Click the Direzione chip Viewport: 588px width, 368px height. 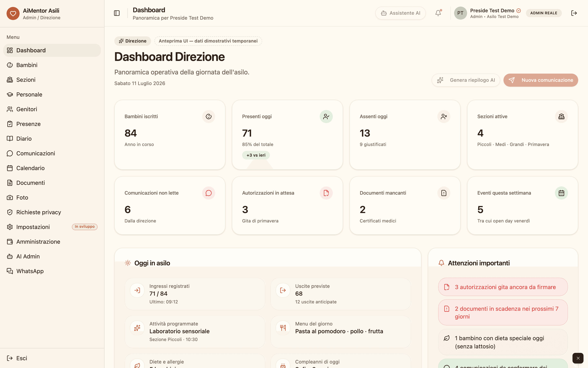pyautogui.click(x=133, y=41)
